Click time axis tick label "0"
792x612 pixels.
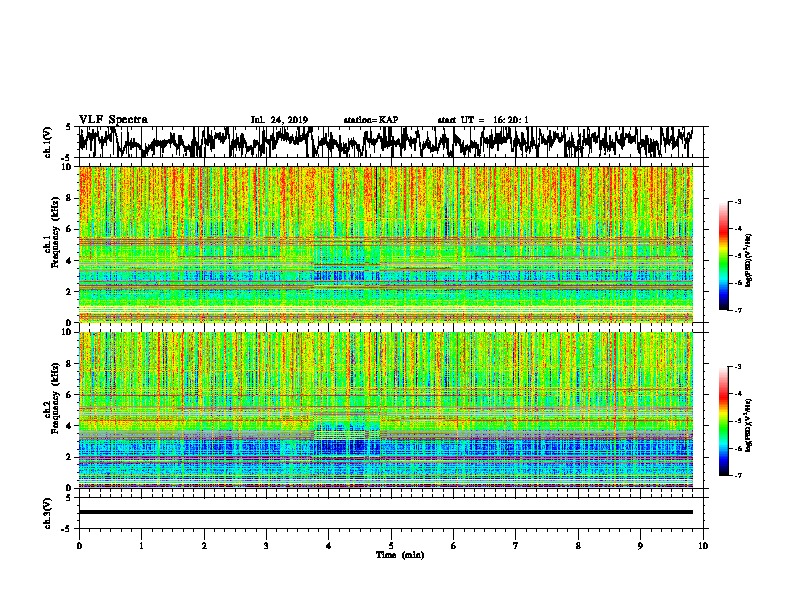pyautogui.click(x=79, y=546)
